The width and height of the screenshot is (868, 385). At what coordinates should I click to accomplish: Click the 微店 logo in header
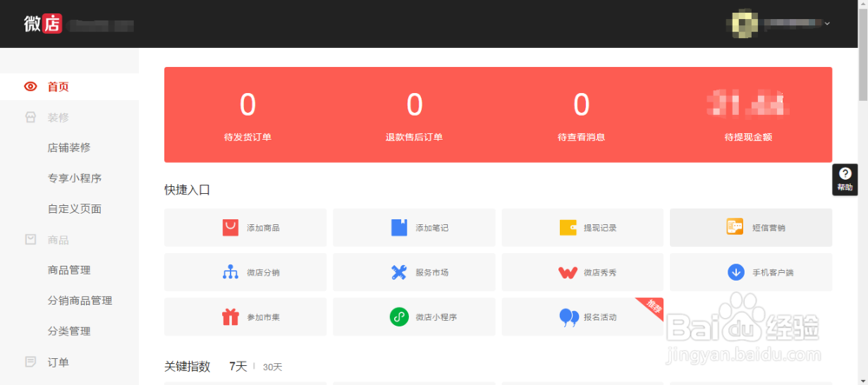[43, 23]
